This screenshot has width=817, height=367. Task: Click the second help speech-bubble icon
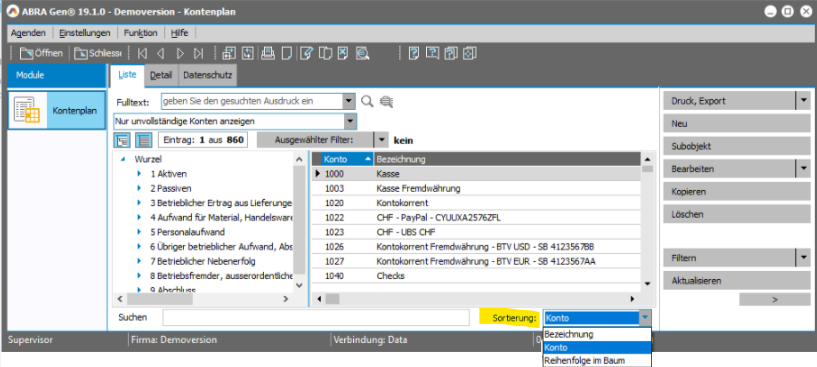pyautogui.click(x=432, y=53)
